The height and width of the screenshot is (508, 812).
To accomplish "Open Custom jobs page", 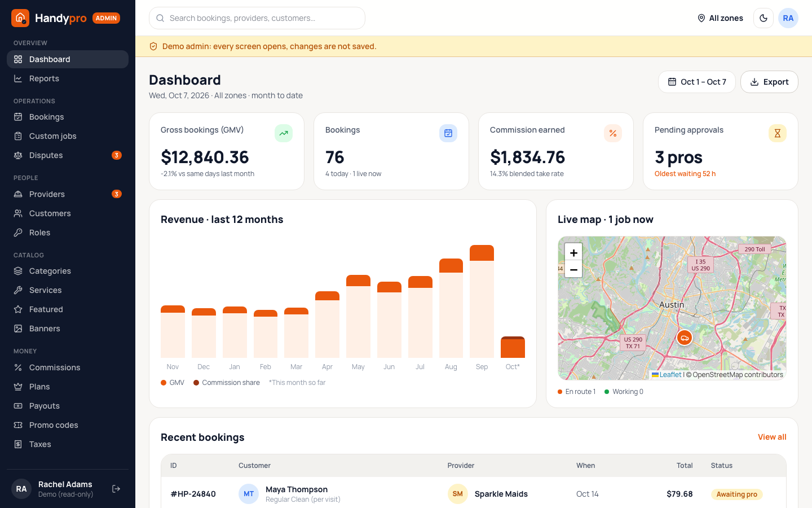I will click(x=68, y=136).
